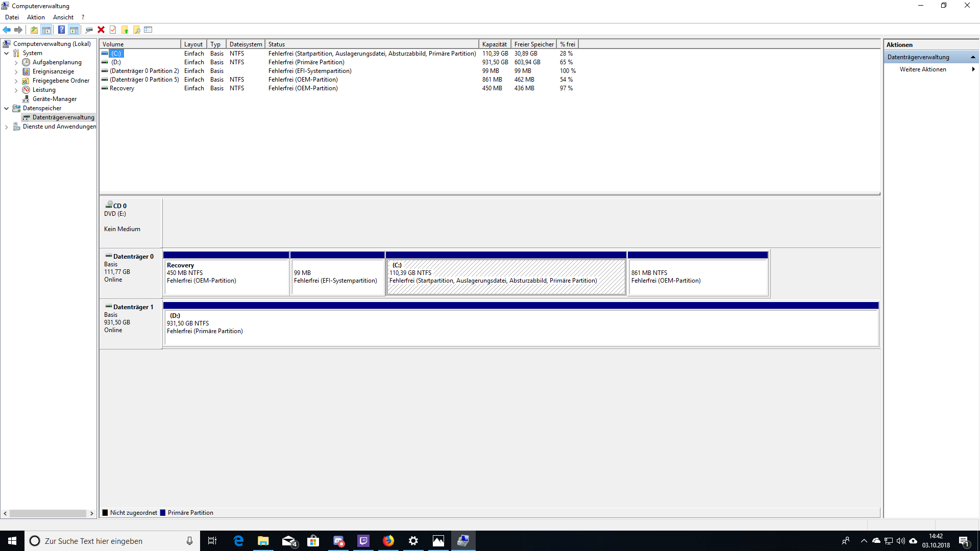The width and height of the screenshot is (980, 551).
Task: Select the Recovery volume list row
Action: point(339,88)
